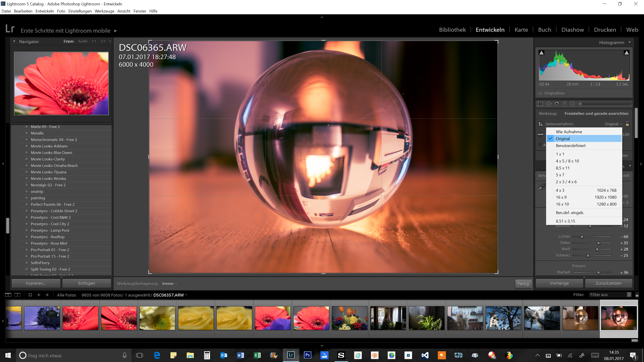Select the yellow daisy thumbnail in filmstrip
Viewport: 644px width, 362px height.
click(157, 318)
